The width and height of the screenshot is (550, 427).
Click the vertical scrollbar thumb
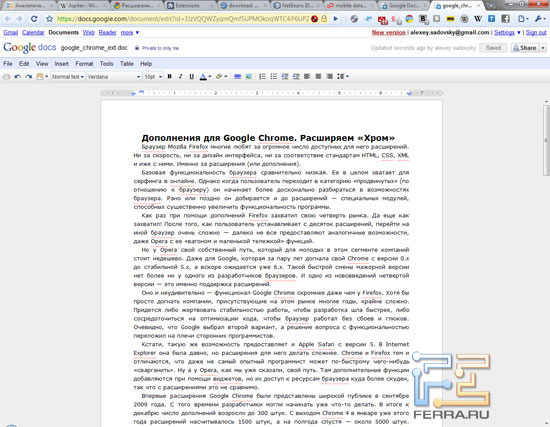[546, 140]
